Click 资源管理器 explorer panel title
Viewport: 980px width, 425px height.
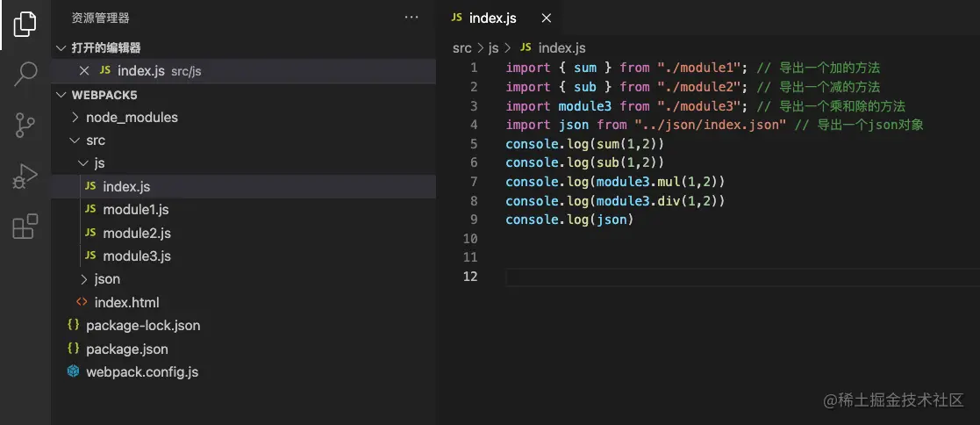click(101, 18)
